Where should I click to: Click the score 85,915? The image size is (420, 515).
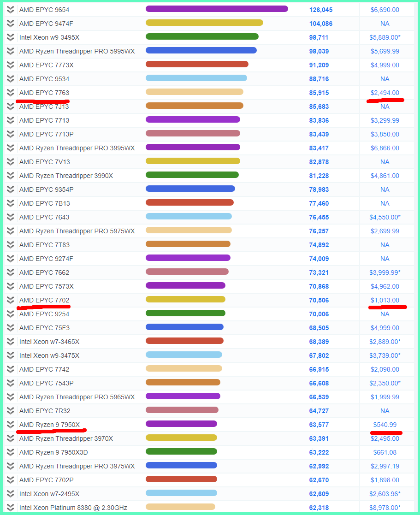coord(319,93)
